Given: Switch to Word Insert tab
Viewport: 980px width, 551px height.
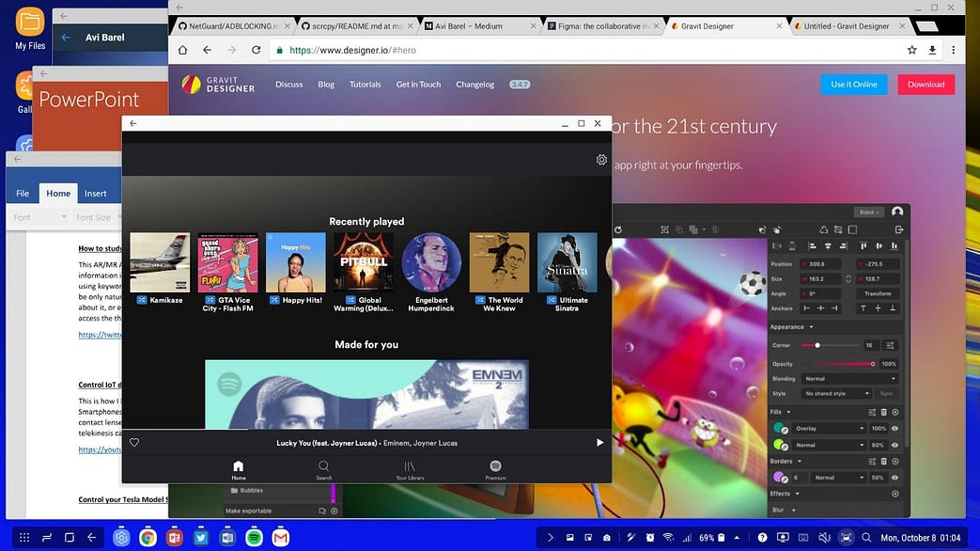Looking at the screenshot, I should tap(96, 194).
